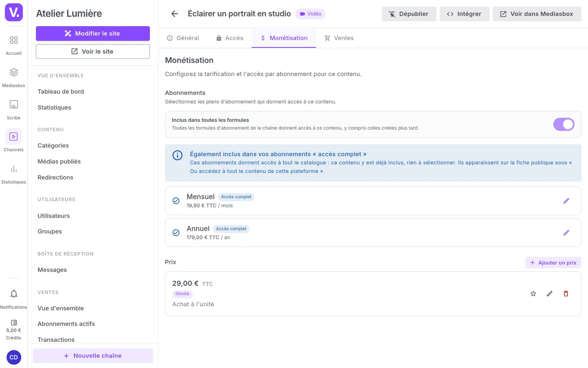Click Modifier le site button
The height and width of the screenshot is (368, 588).
tap(93, 33)
